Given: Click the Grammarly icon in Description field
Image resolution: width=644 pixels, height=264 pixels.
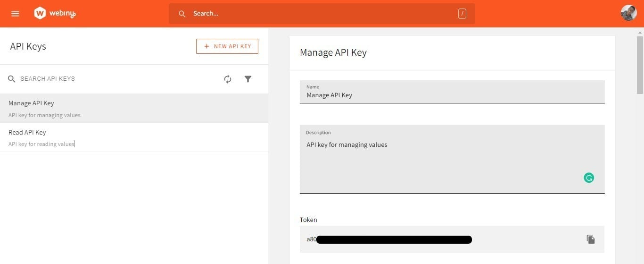Looking at the screenshot, I should (x=589, y=178).
